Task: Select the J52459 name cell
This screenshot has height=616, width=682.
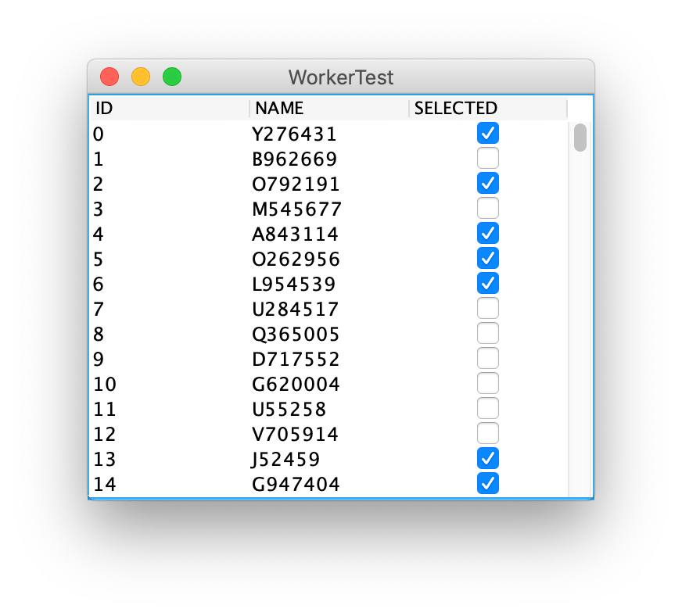Action: (x=329, y=459)
